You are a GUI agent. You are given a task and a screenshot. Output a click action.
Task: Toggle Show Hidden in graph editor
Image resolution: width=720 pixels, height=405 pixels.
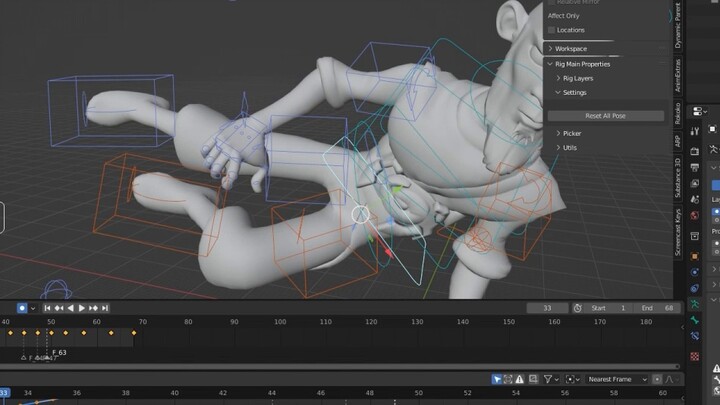(x=508, y=379)
